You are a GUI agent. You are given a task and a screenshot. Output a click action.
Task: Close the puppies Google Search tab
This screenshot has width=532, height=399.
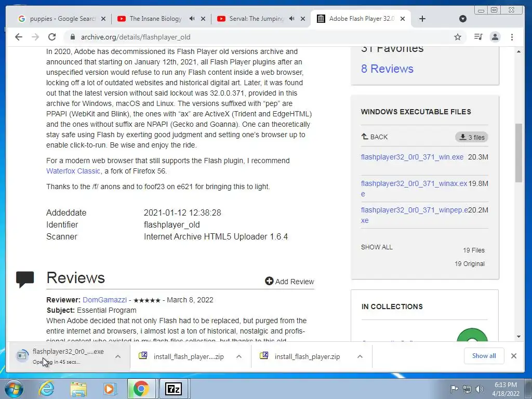[103, 19]
